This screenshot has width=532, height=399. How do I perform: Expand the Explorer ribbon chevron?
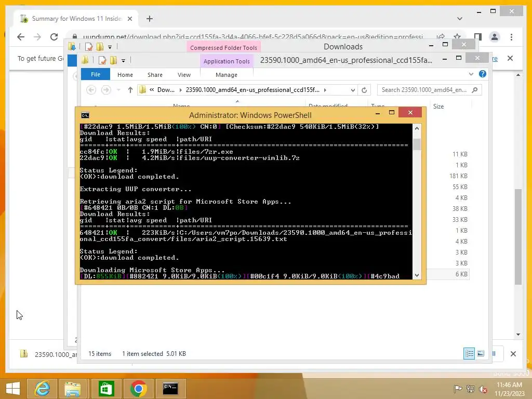click(471, 74)
